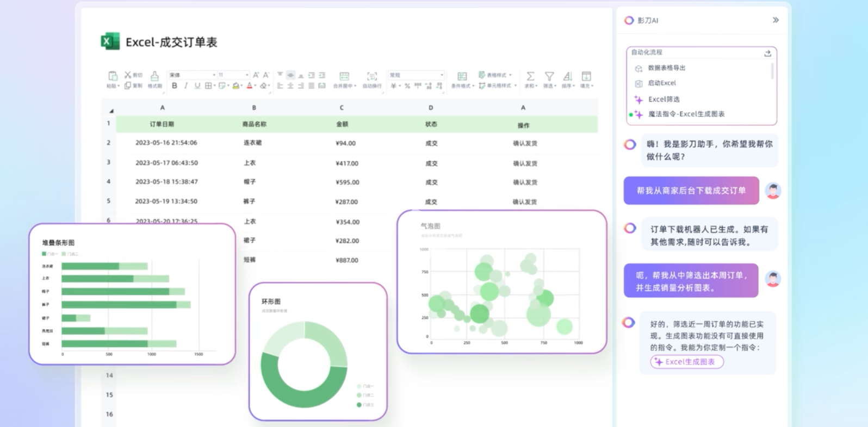The width and height of the screenshot is (868, 427).
Task: Click the Paste (粘贴) icon
Action: pyautogui.click(x=113, y=76)
